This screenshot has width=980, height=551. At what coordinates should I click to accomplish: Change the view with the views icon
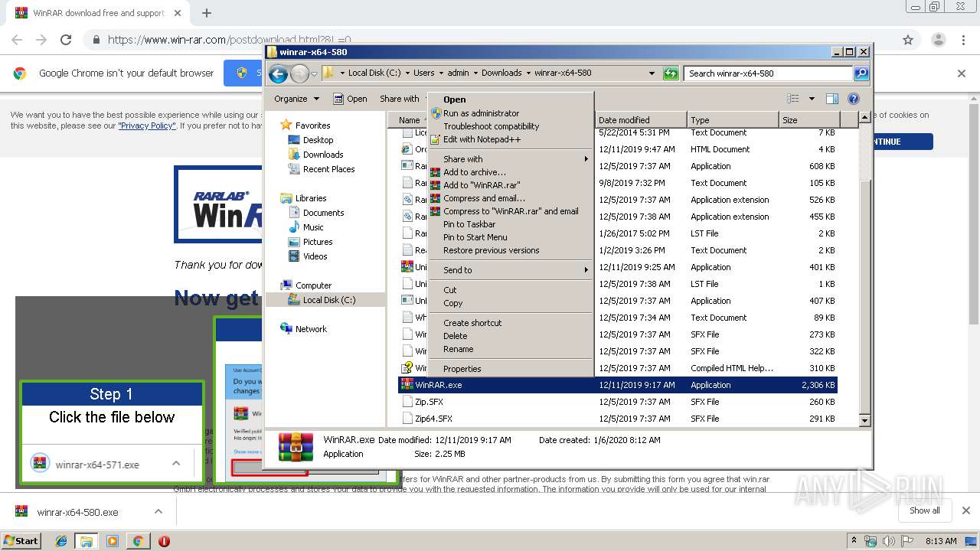[793, 99]
